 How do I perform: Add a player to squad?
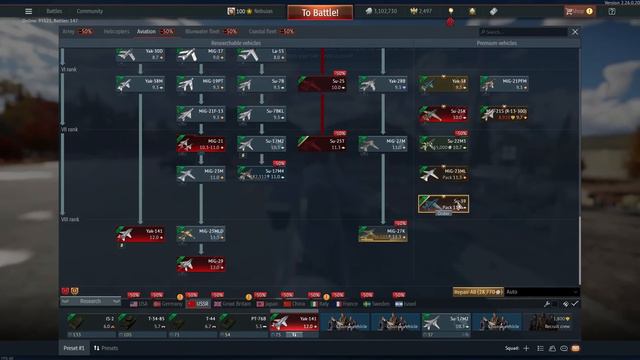(526, 348)
